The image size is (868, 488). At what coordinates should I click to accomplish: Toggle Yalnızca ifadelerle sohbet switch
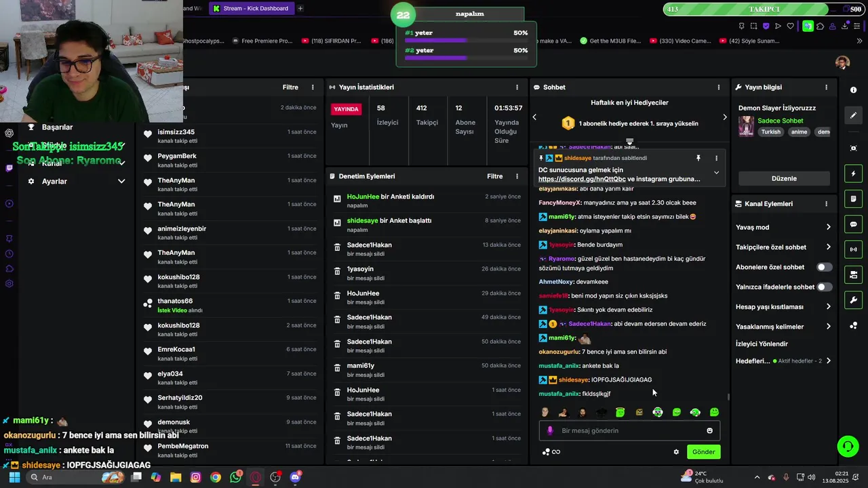pos(824,287)
